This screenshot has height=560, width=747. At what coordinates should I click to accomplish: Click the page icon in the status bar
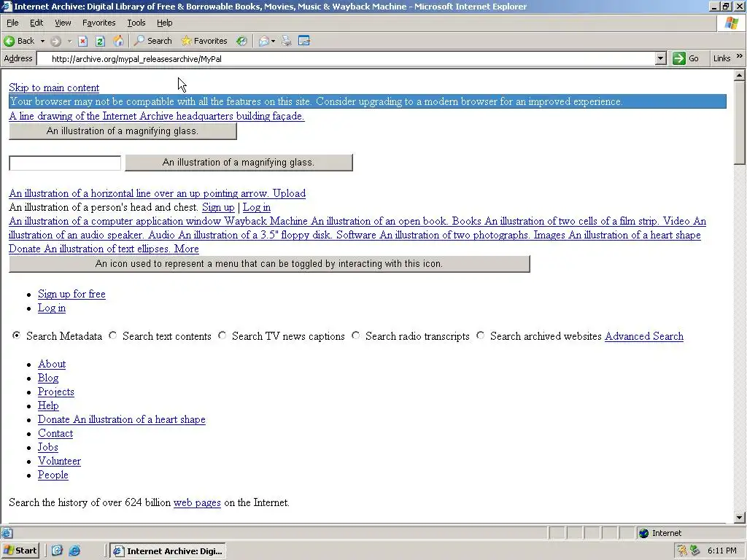[x=7, y=533]
